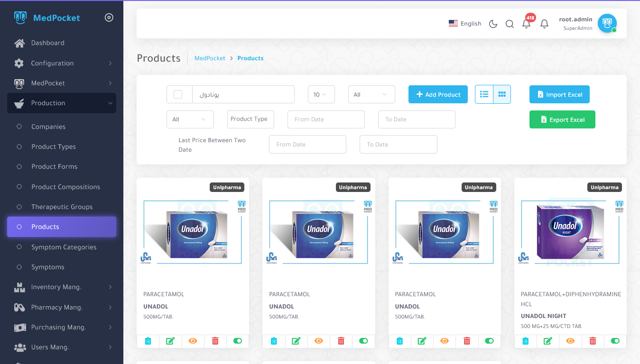Open Product Compositions in the sidebar
The width and height of the screenshot is (640, 364).
pos(65,187)
